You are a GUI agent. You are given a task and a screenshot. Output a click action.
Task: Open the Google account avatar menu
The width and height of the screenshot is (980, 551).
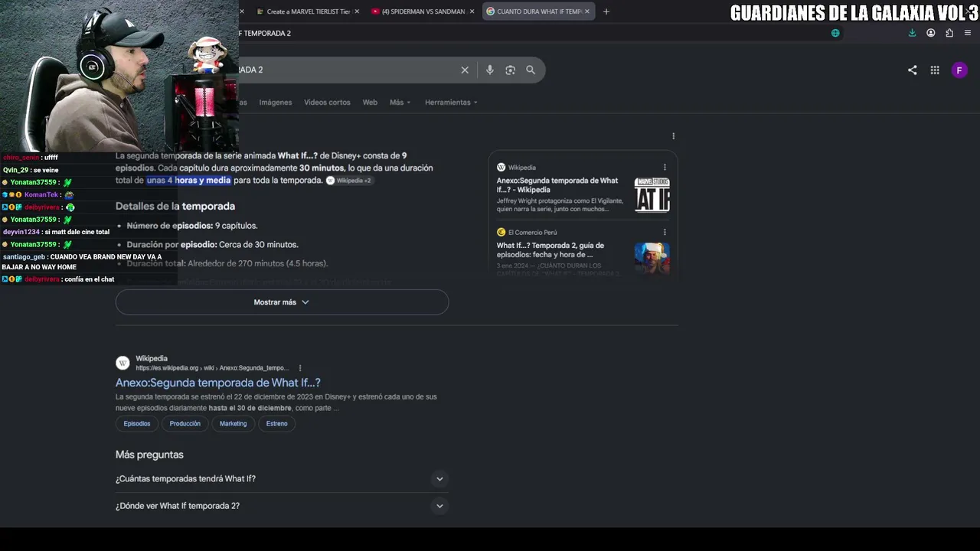959,70
